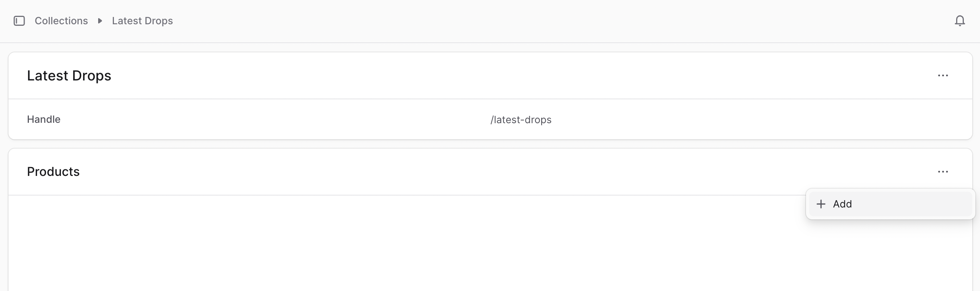The width and height of the screenshot is (980, 291).
Task: Click blank area of Latest Drops title row
Action: click(x=500, y=75)
